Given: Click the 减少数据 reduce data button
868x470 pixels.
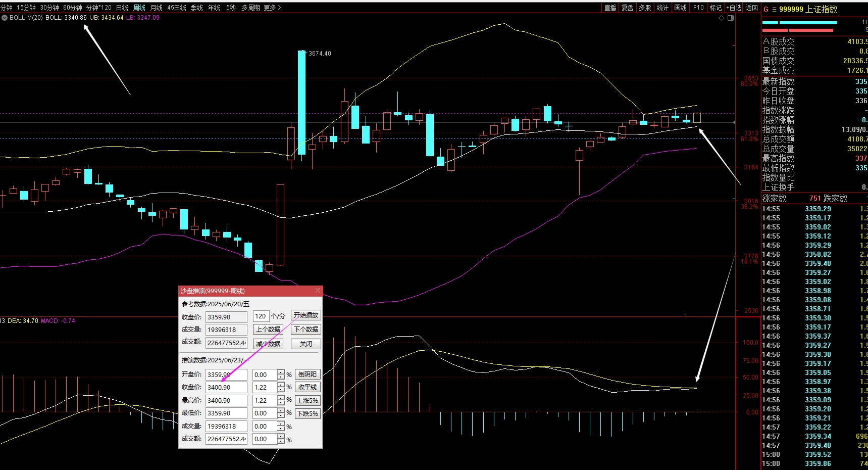Looking at the screenshot, I should click(x=268, y=344).
